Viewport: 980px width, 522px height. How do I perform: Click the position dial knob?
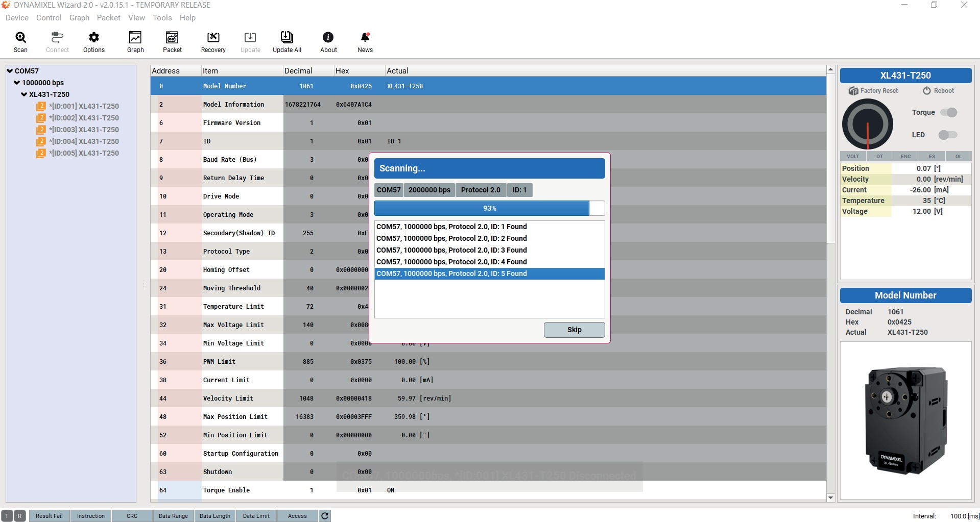click(867, 124)
